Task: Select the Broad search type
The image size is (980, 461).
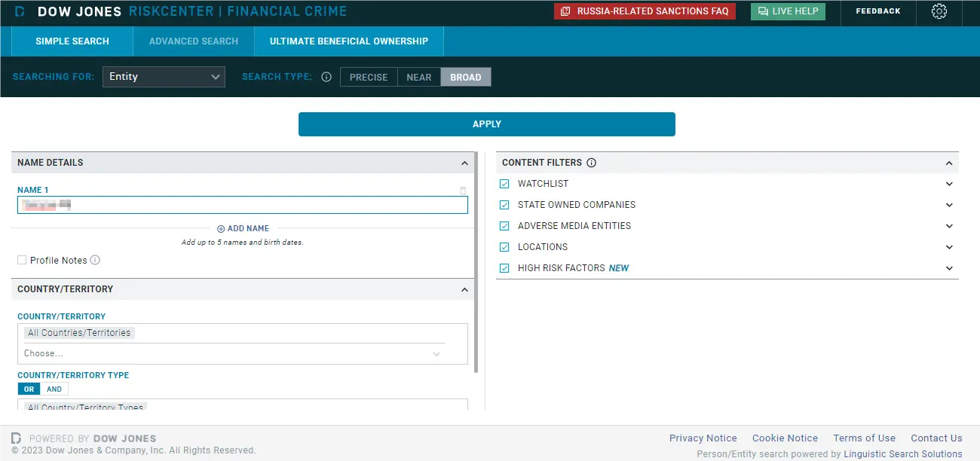Action: (x=466, y=77)
